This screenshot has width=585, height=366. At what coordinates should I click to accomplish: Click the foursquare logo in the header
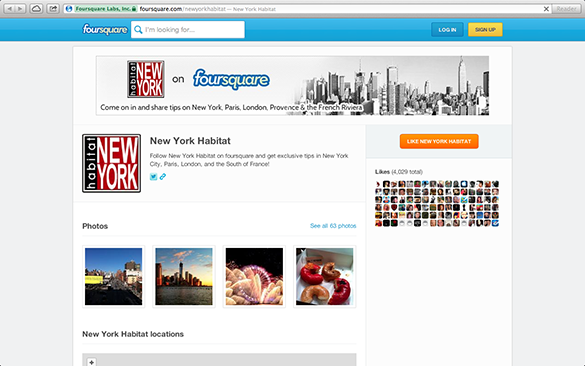105,29
